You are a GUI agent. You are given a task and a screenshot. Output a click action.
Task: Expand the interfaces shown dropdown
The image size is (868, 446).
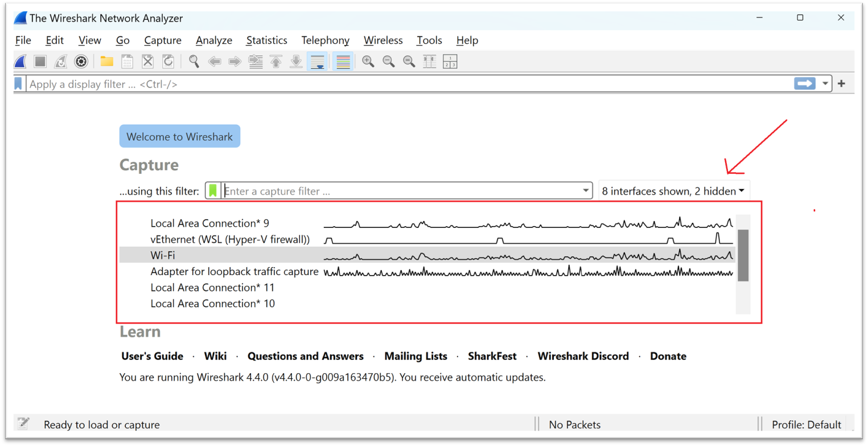(x=673, y=191)
